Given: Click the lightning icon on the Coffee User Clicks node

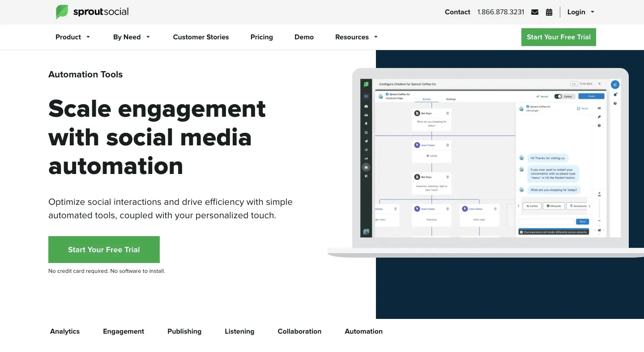Looking at the screenshot, I should 417,145.
